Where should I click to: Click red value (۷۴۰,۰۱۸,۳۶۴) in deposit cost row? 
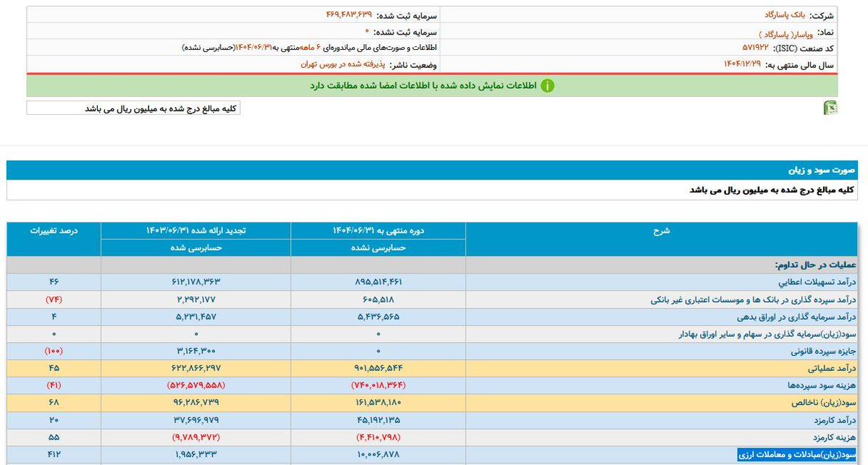click(379, 385)
